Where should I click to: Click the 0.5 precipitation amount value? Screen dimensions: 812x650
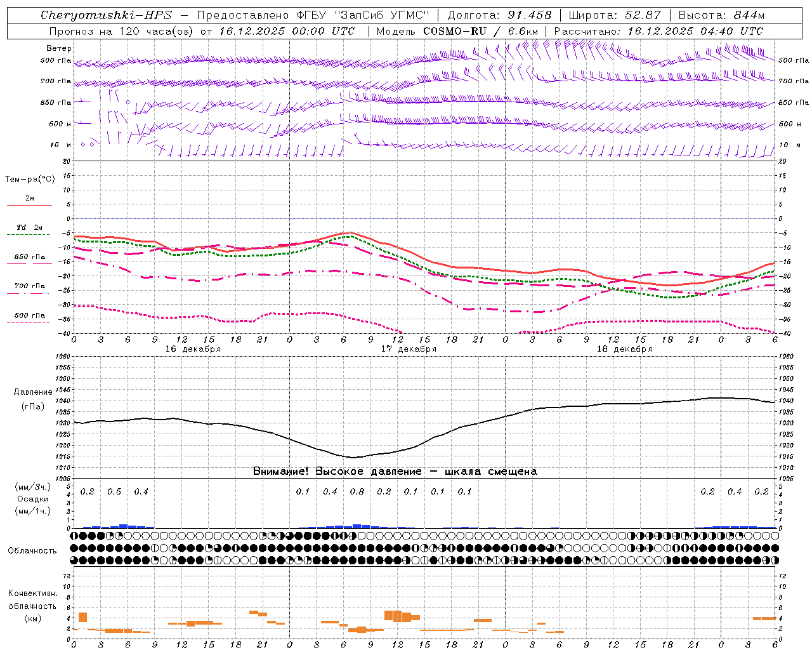pyautogui.click(x=114, y=492)
